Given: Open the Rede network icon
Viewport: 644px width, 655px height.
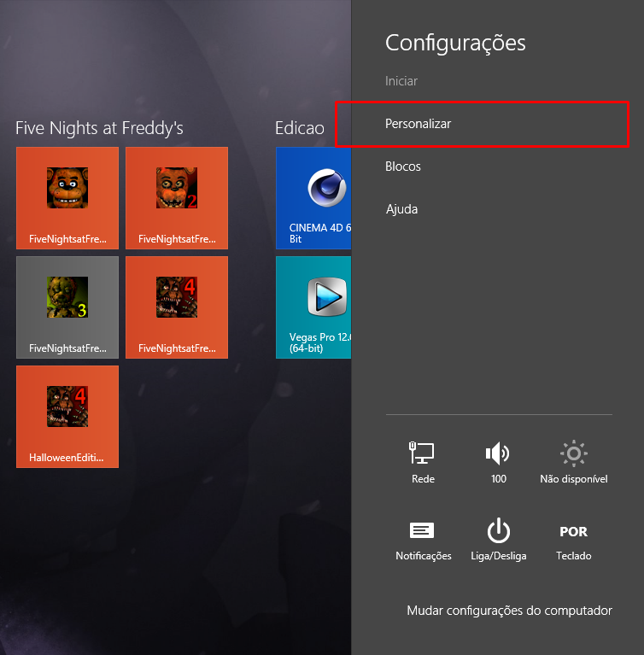Looking at the screenshot, I should (x=423, y=462).
